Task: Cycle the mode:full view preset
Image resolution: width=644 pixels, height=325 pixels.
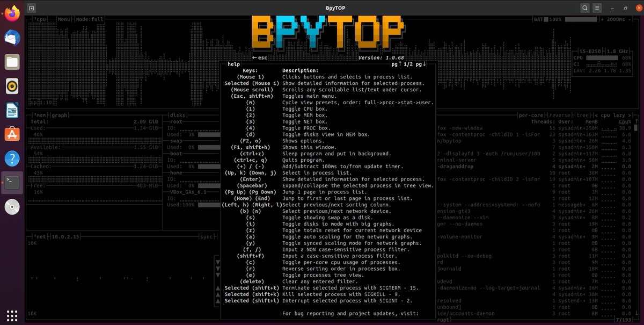Action: [90, 19]
